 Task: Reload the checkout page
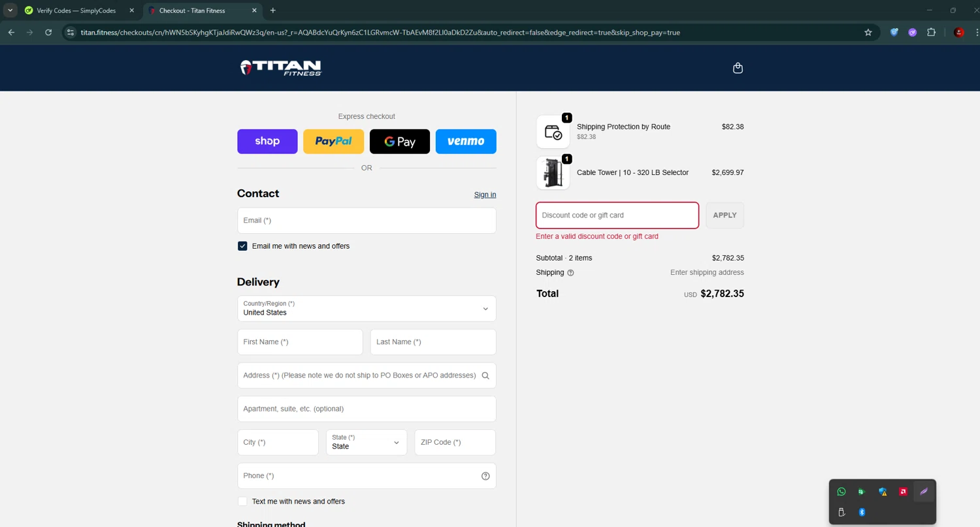pos(48,32)
